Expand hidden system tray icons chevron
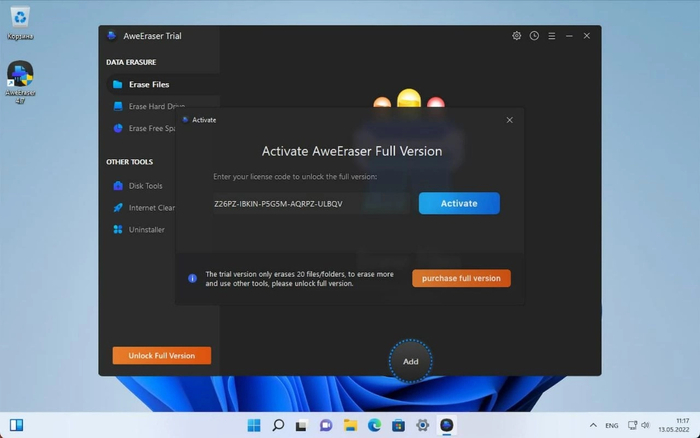700x438 pixels. point(593,426)
